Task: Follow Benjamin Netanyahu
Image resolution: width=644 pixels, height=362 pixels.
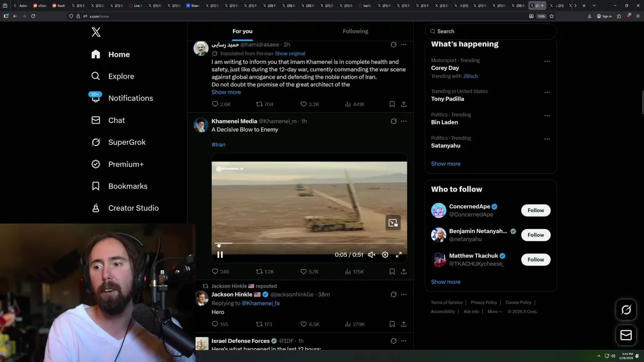Action: [x=536, y=235]
